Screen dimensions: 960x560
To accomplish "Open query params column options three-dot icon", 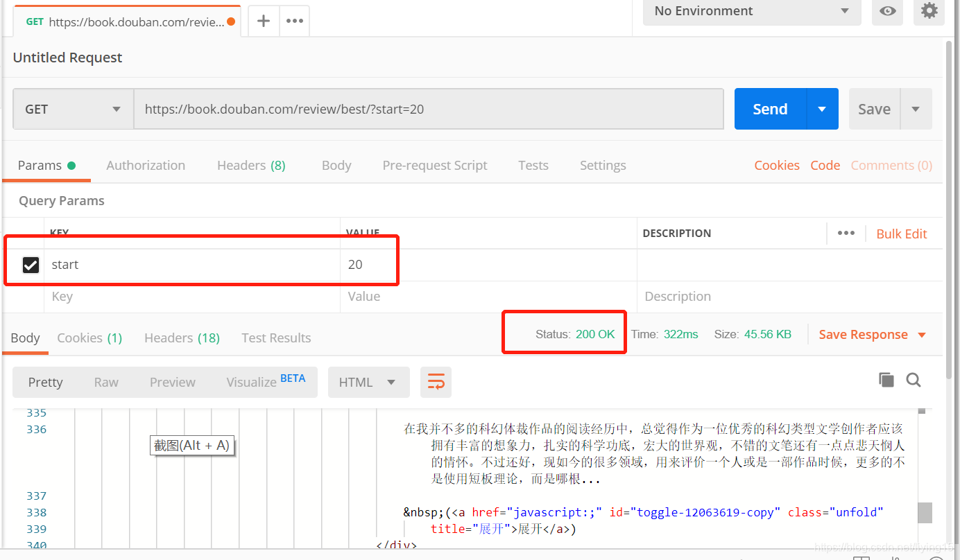I will pos(846,233).
